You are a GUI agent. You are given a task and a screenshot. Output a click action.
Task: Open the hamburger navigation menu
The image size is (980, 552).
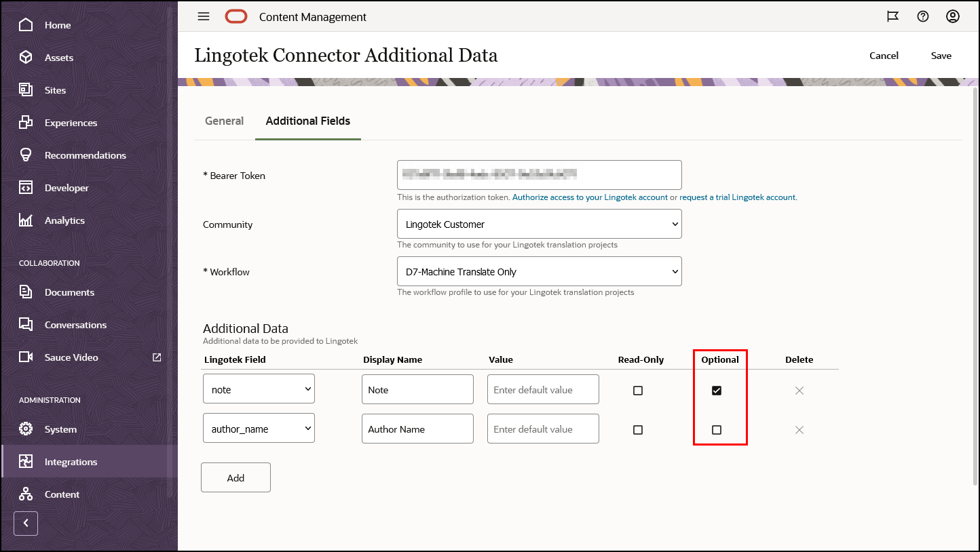click(203, 16)
